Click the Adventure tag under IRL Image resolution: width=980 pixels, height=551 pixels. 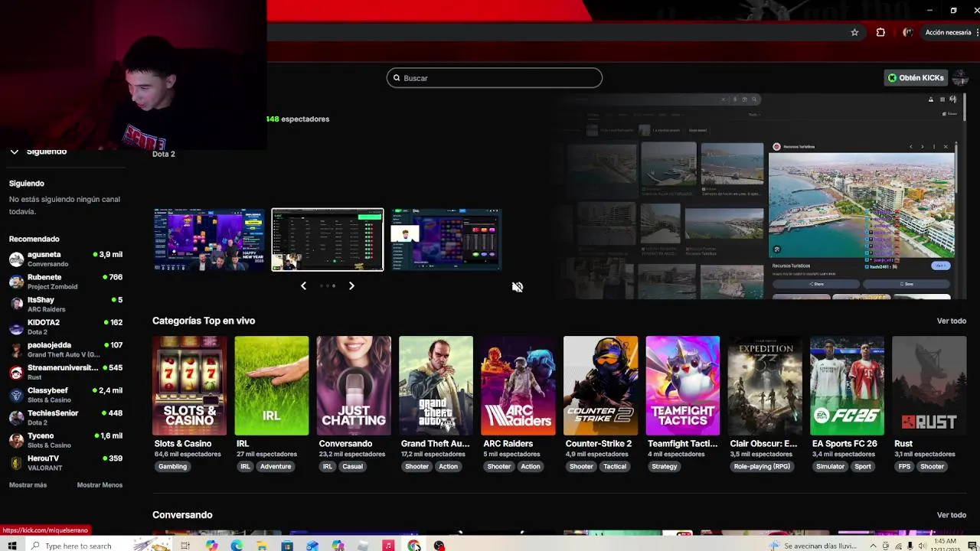(x=276, y=467)
